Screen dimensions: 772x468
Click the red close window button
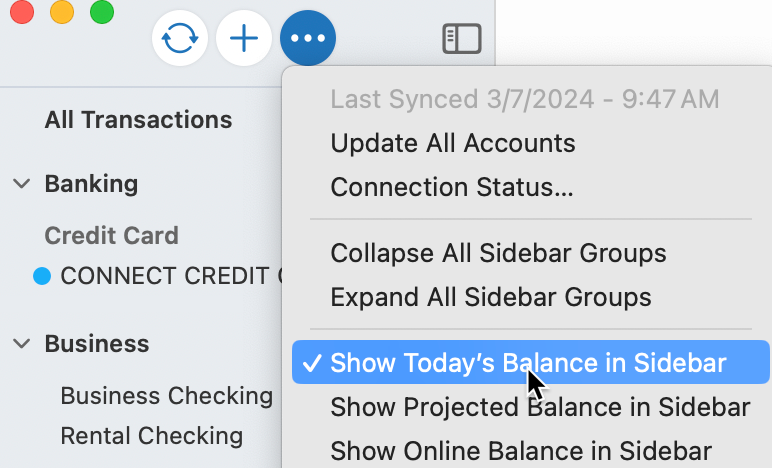coord(22,12)
